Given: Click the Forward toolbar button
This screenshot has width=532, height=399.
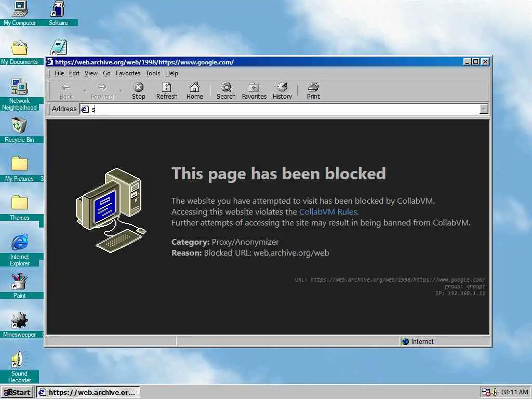Looking at the screenshot, I should click(x=102, y=91).
